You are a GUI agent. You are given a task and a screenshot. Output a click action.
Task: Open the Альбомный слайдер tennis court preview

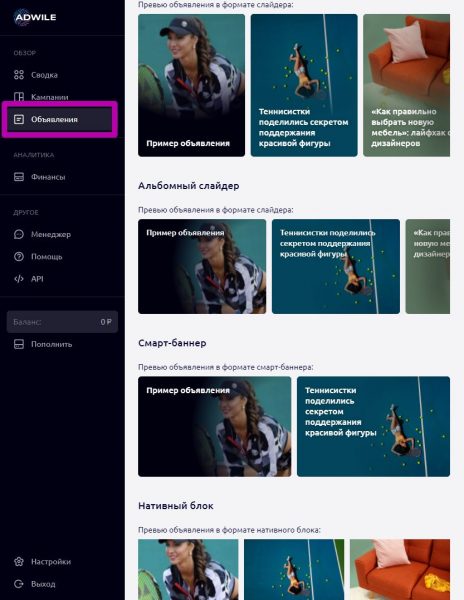click(x=336, y=266)
